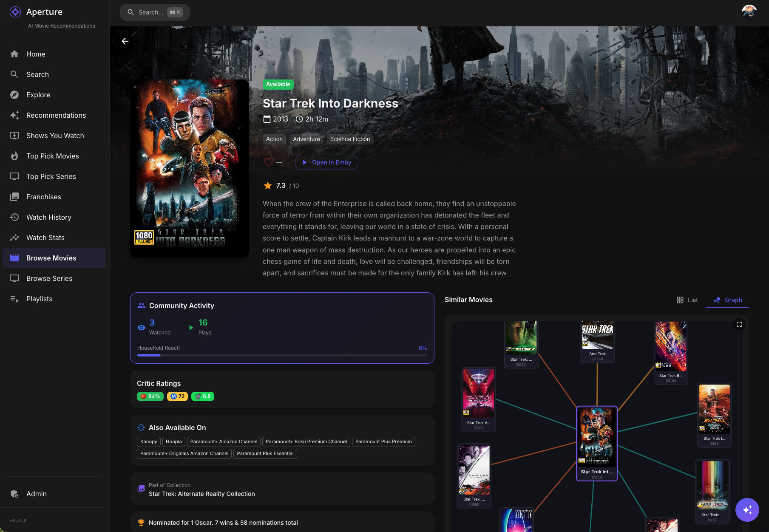Open the Star Trek 2016 graph node

671,352
